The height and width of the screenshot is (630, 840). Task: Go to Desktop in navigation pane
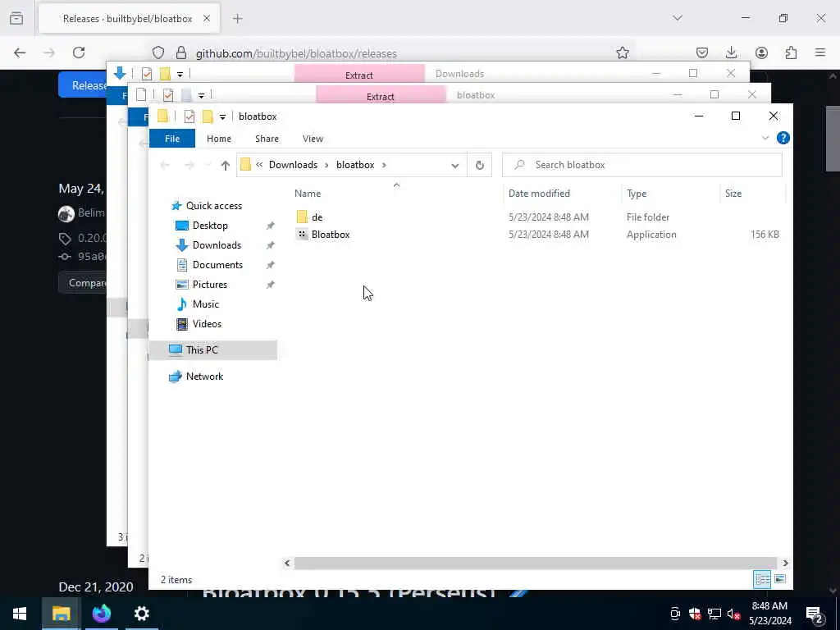210,226
